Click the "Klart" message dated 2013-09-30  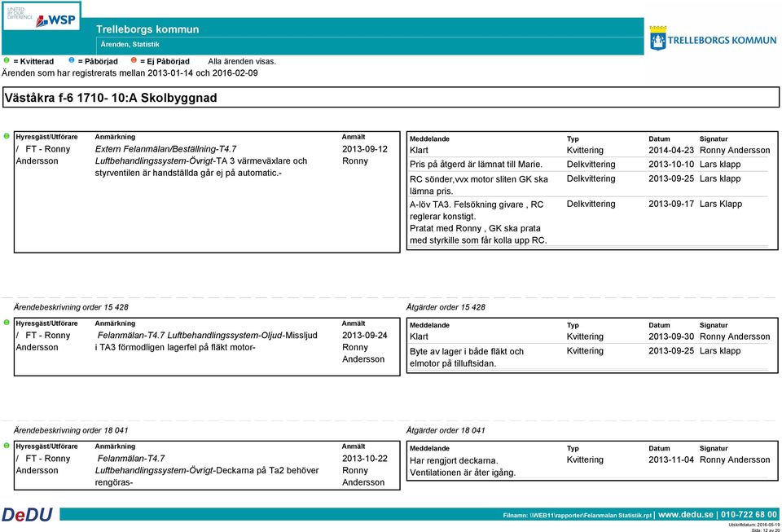click(419, 337)
